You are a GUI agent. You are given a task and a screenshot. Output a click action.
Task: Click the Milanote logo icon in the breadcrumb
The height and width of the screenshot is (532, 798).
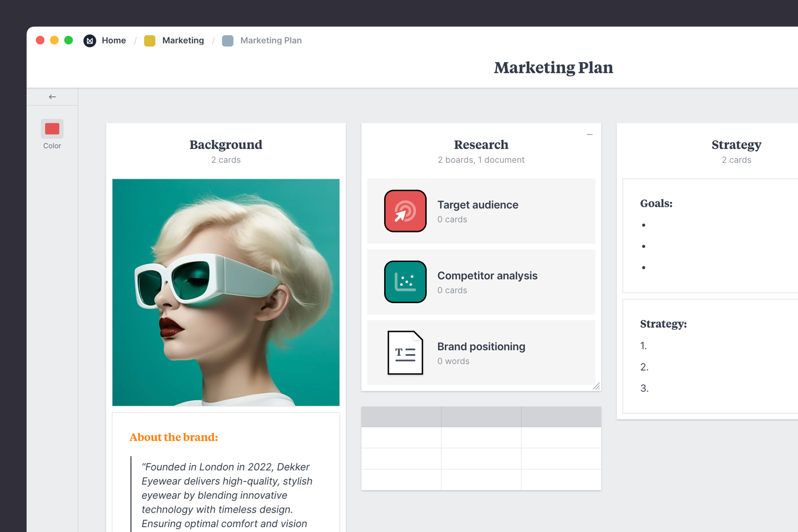click(89, 40)
